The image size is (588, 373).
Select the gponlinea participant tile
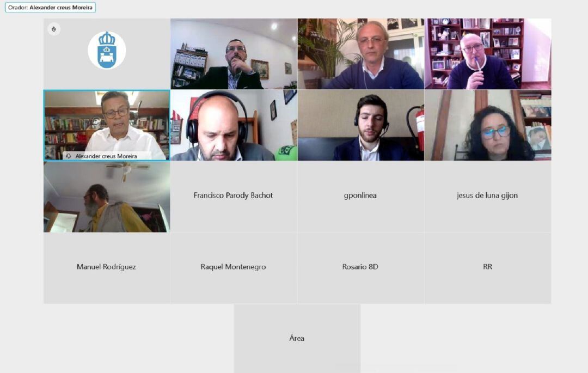coord(361,197)
